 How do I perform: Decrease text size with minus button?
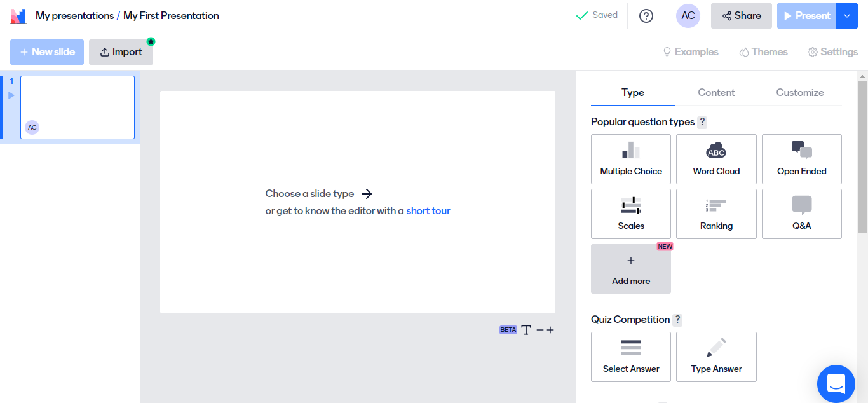pyautogui.click(x=540, y=330)
